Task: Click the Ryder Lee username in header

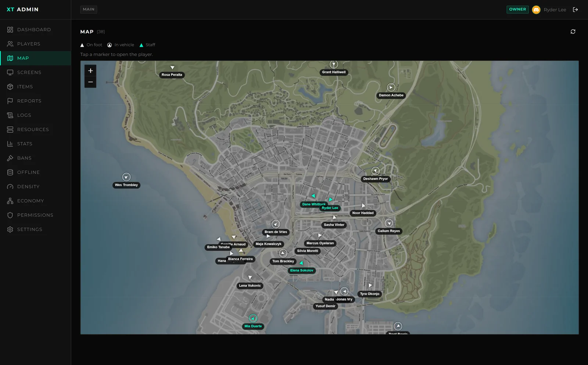Action: pos(555,10)
